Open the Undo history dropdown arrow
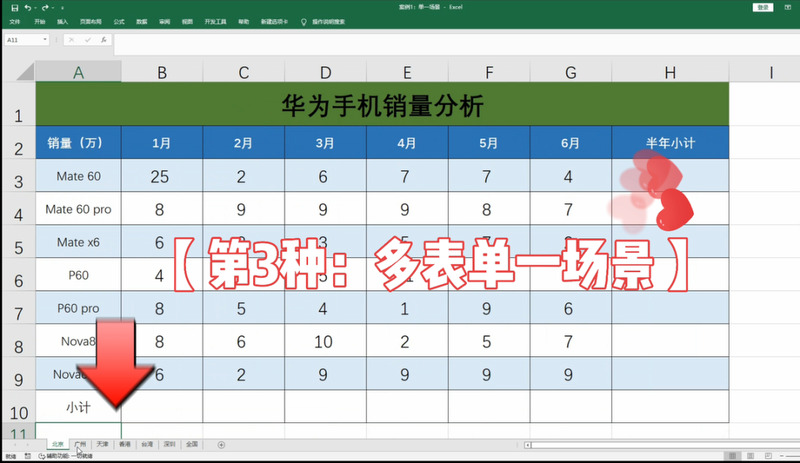 pos(34,8)
